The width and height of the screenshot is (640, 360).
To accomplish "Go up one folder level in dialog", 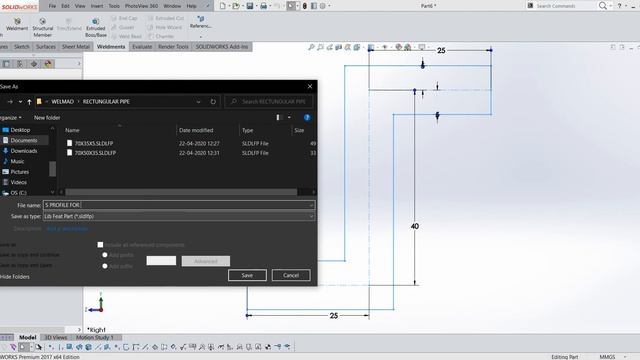I will 29,102.
